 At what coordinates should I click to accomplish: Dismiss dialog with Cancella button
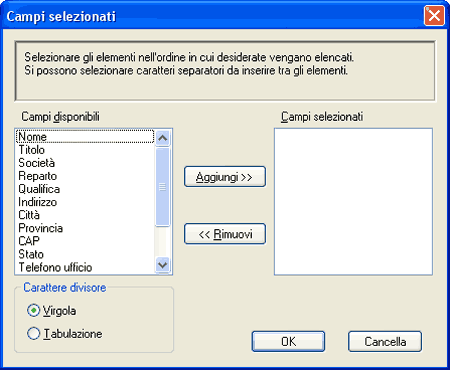[x=385, y=341]
